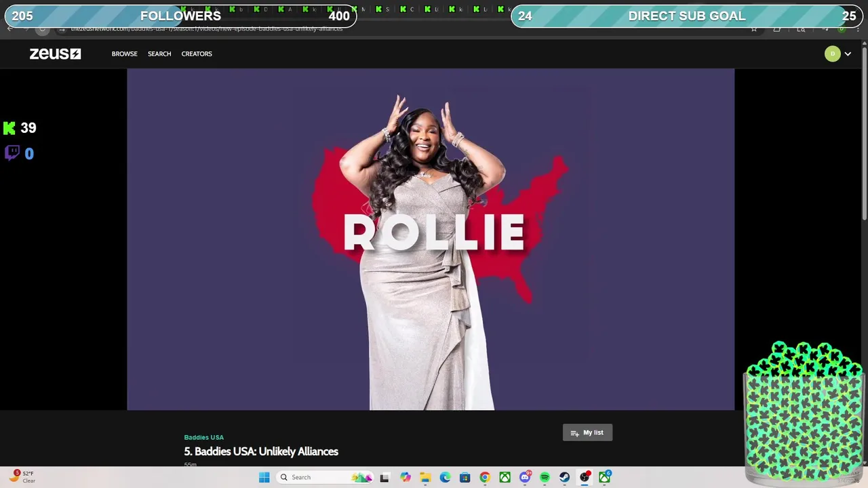Expand the account dropdown chevron
Screen dimensions: 868x488
(x=848, y=54)
